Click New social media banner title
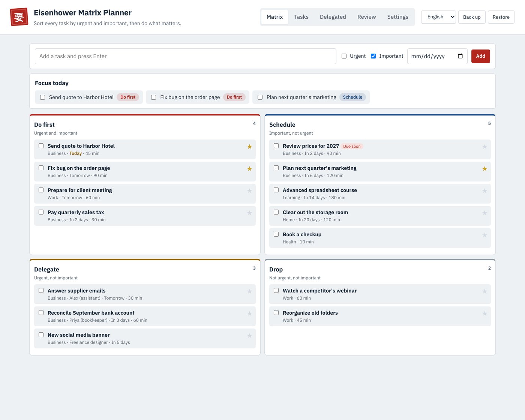 click(x=79, y=335)
